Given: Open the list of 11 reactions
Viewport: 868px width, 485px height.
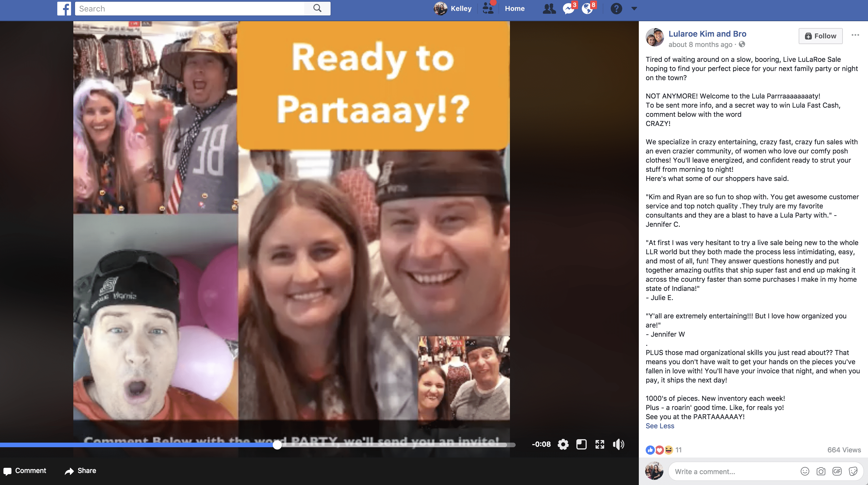Looking at the screenshot, I should [678, 450].
